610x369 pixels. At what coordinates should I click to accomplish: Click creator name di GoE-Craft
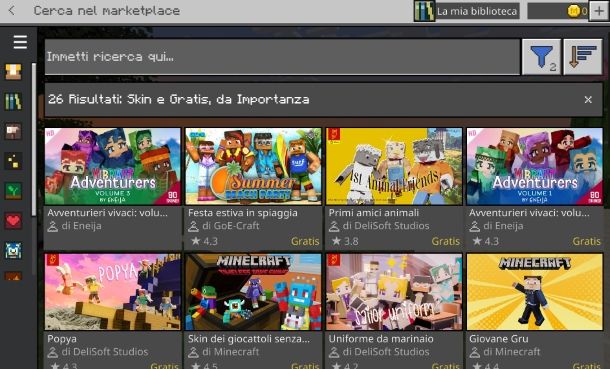coord(231,226)
